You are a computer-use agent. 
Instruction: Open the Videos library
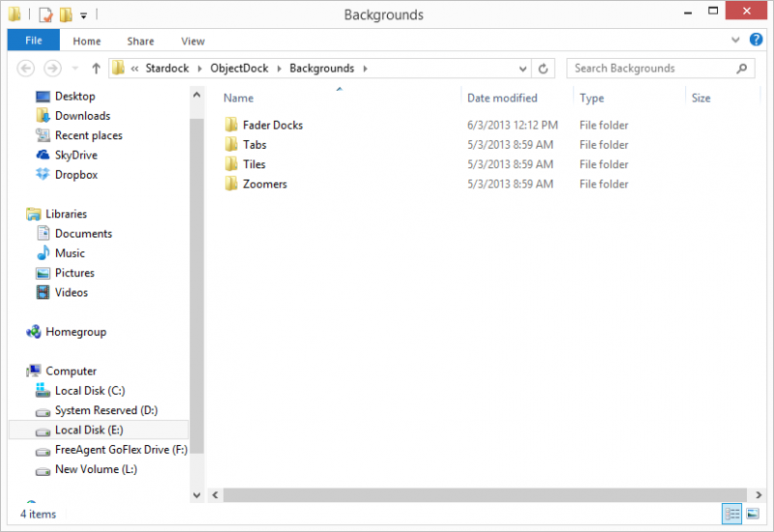coord(71,293)
